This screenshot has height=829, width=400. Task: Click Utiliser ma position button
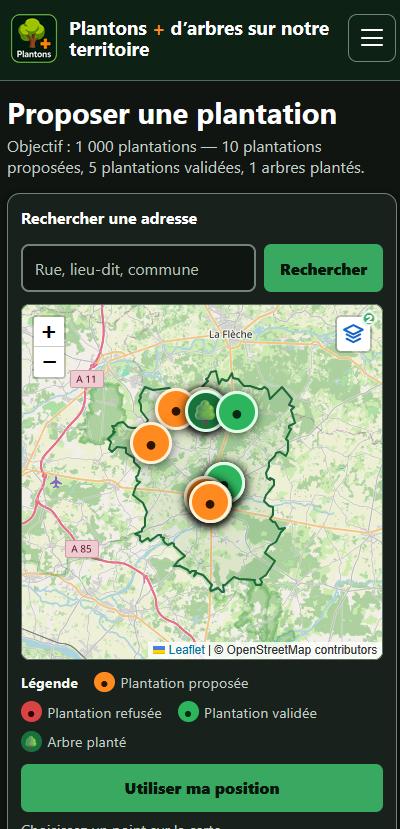pyautogui.click(x=202, y=788)
